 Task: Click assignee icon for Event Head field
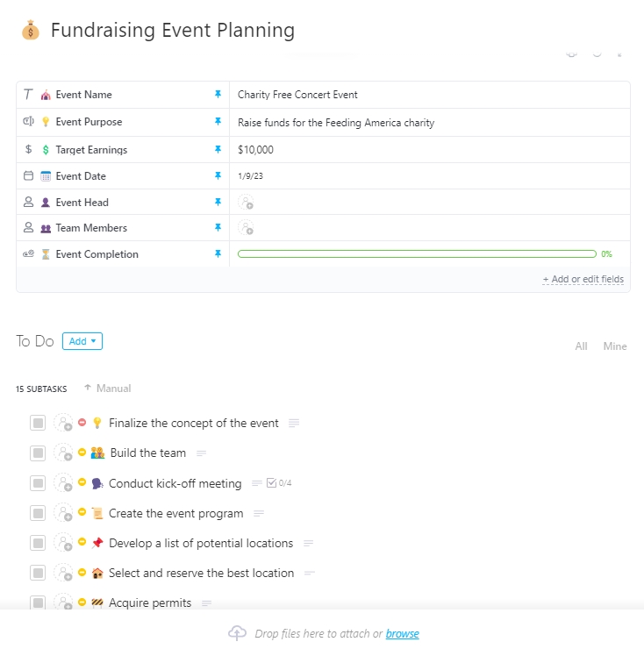pos(246,203)
